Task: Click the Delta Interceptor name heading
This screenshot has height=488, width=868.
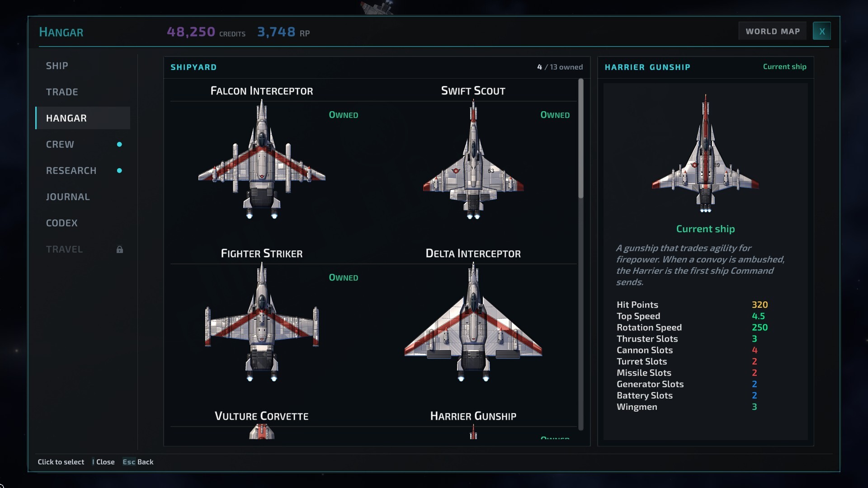Action: coord(473,253)
